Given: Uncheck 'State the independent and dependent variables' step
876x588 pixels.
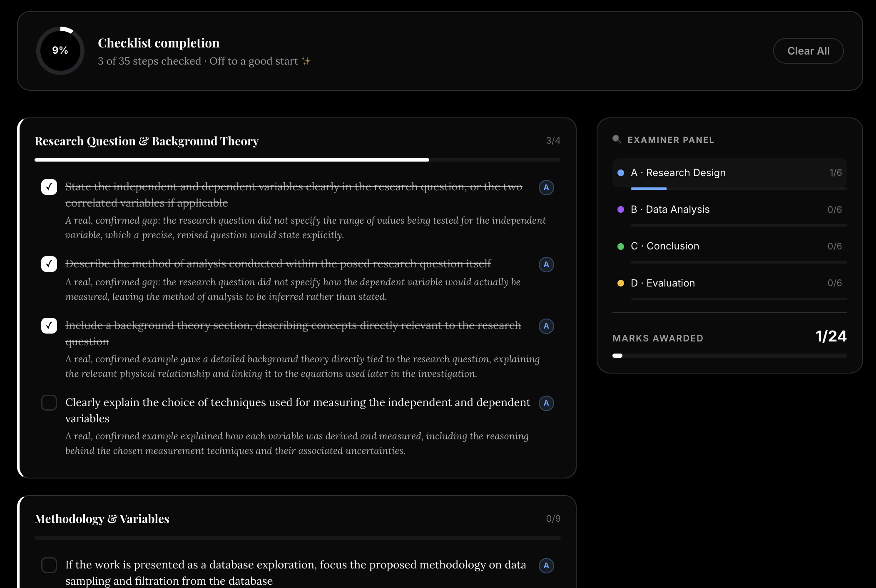Looking at the screenshot, I should (49, 187).
